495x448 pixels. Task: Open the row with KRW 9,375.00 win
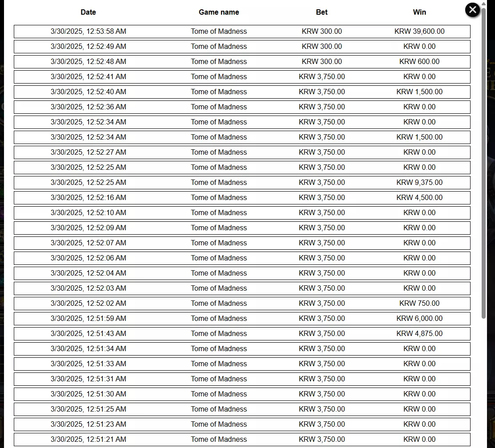pyautogui.click(x=242, y=183)
